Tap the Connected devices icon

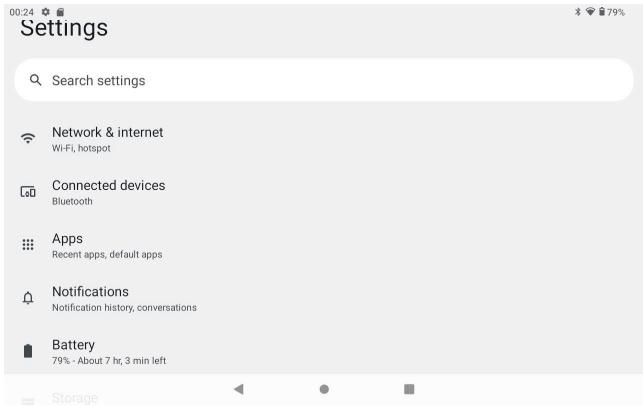28,192
